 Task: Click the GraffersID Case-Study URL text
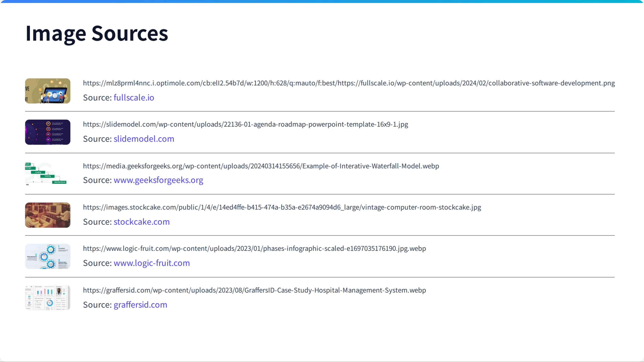tap(254, 290)
